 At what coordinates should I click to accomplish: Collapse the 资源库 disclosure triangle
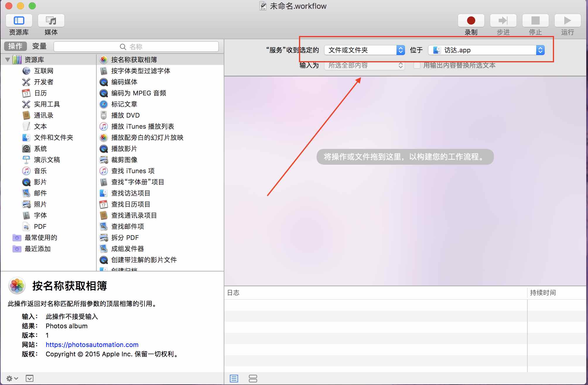pyautogui.click(x=8, y=60)
